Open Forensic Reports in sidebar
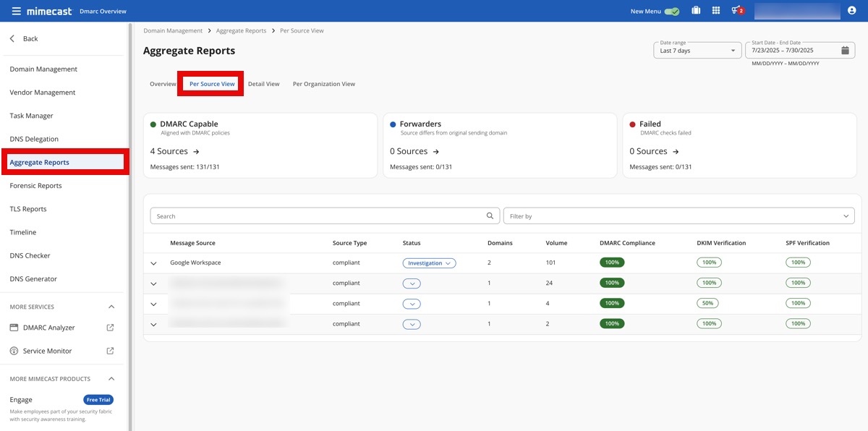 [35, 186]
